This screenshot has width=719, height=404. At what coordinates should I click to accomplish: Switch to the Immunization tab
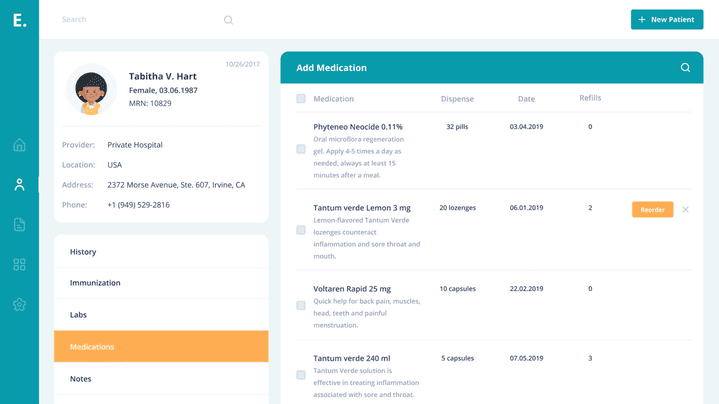click(x=161, y=283)
